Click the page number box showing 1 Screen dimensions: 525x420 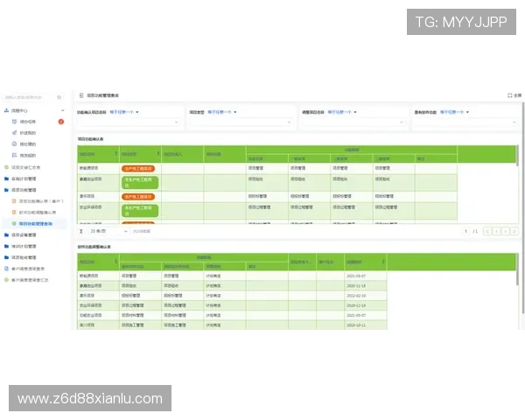(465, 231)
